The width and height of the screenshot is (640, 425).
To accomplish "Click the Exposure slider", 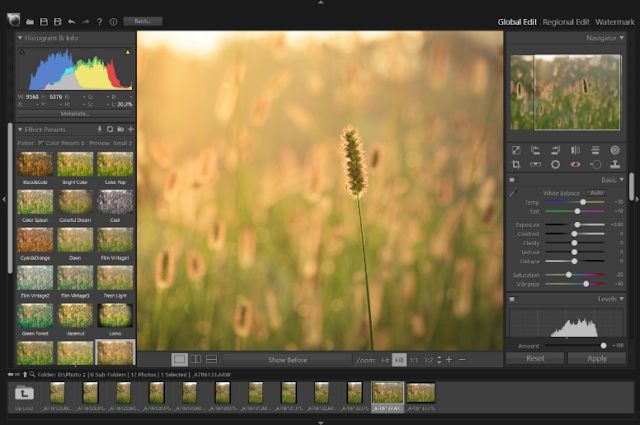I will click(575, 225).
